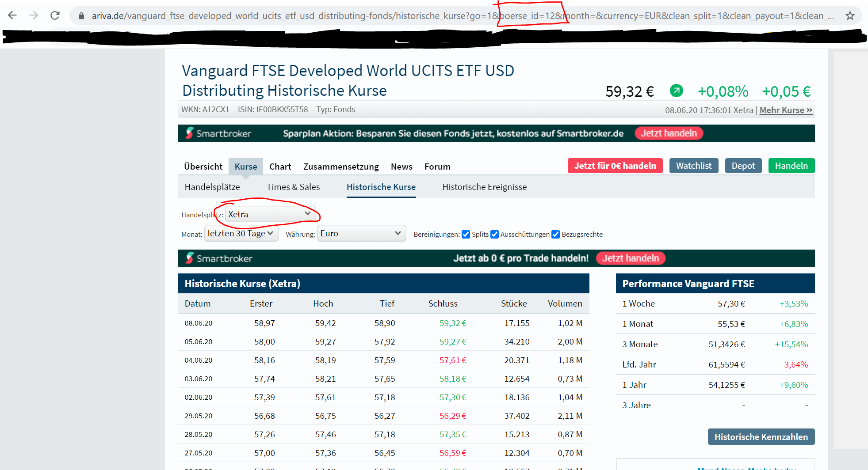The image size is (868, 470).
Task: Click the 3 Monate performance row label
Action: click(640, 344)
